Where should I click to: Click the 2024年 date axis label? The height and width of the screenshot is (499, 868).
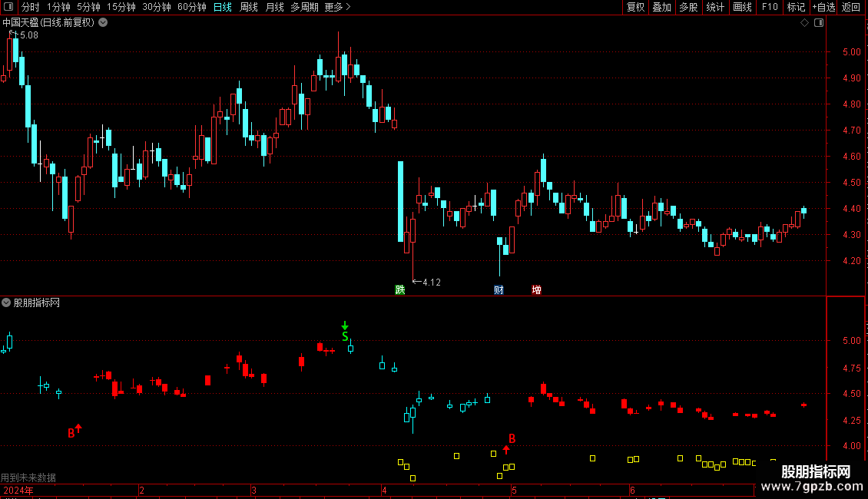18,491
